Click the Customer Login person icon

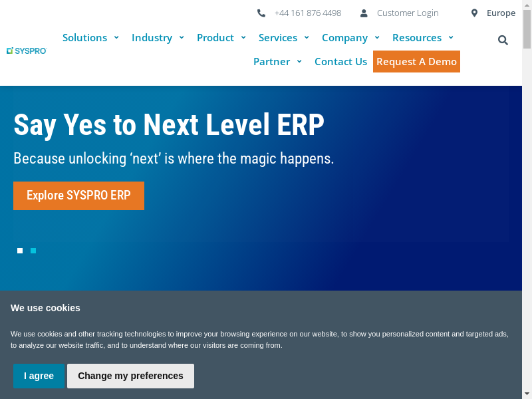[x=364, y=13]
